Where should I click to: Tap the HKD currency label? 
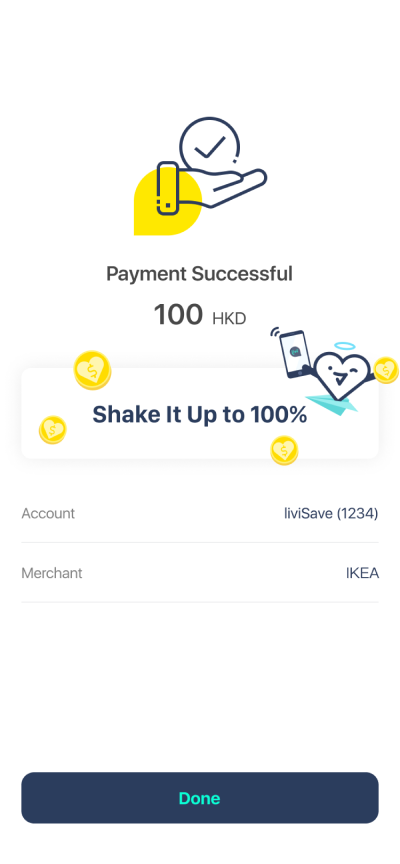(x=229, y=318)
